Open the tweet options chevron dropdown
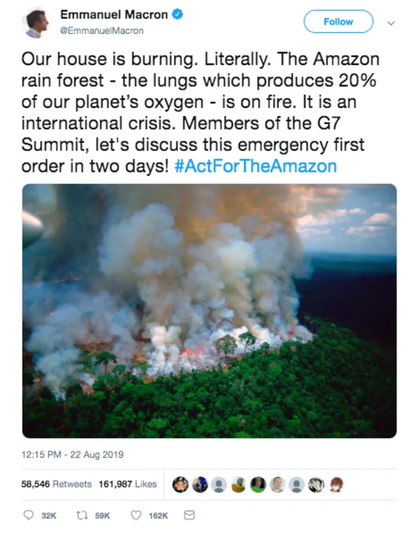The width and height of the screenshot is (419, 540). coord(391,23)
